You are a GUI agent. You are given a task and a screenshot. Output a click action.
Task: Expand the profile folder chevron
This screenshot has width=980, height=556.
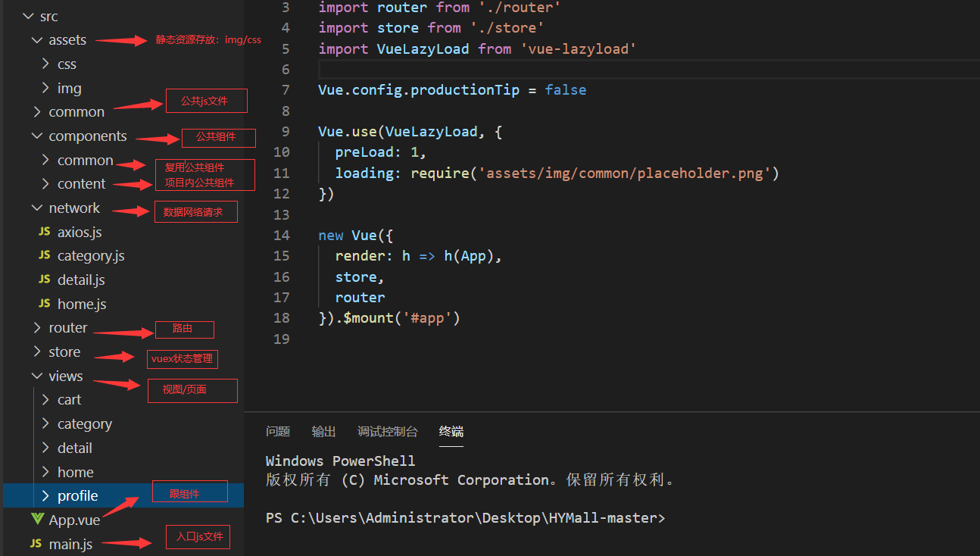pos(46,496)
